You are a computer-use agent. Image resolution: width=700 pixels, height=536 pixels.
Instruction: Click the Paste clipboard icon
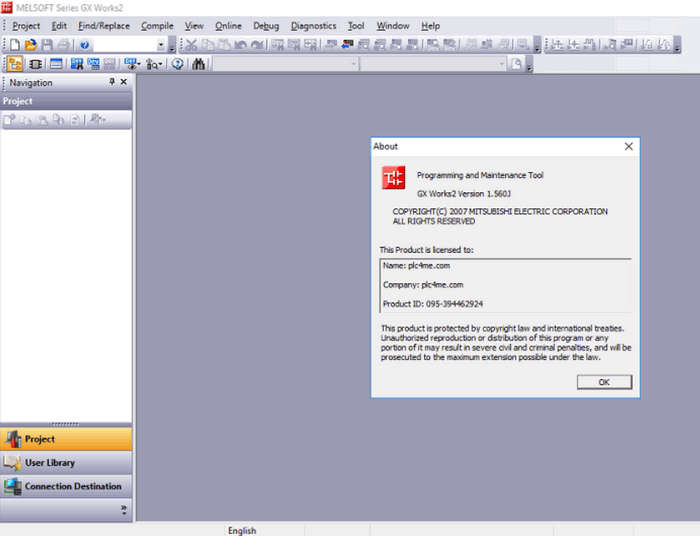click(224, 45)
